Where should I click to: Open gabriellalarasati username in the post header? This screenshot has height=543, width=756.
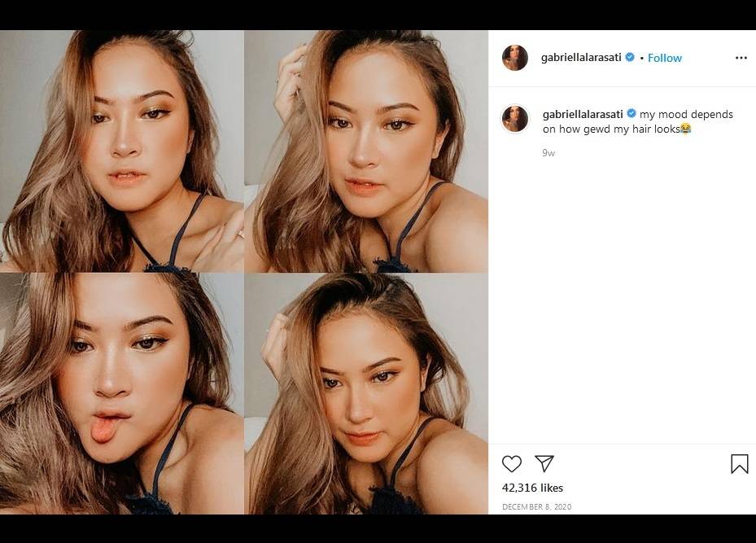581,58
